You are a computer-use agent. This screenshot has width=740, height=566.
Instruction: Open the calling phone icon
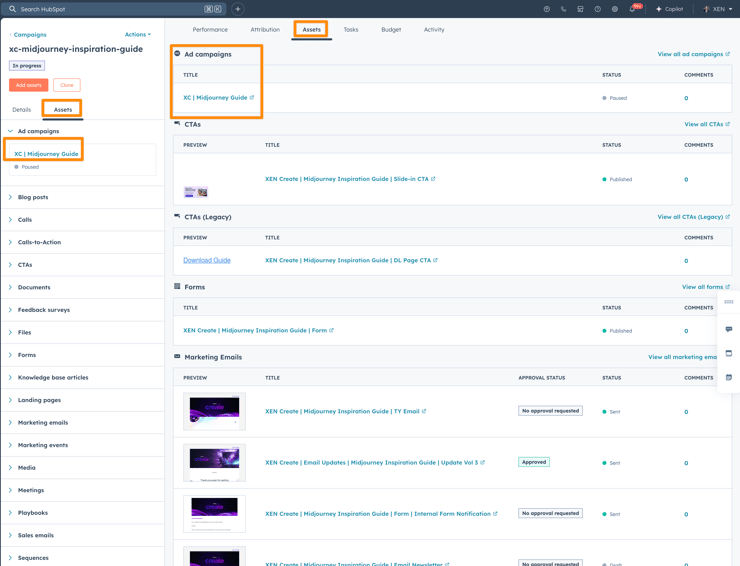point(563,9)
